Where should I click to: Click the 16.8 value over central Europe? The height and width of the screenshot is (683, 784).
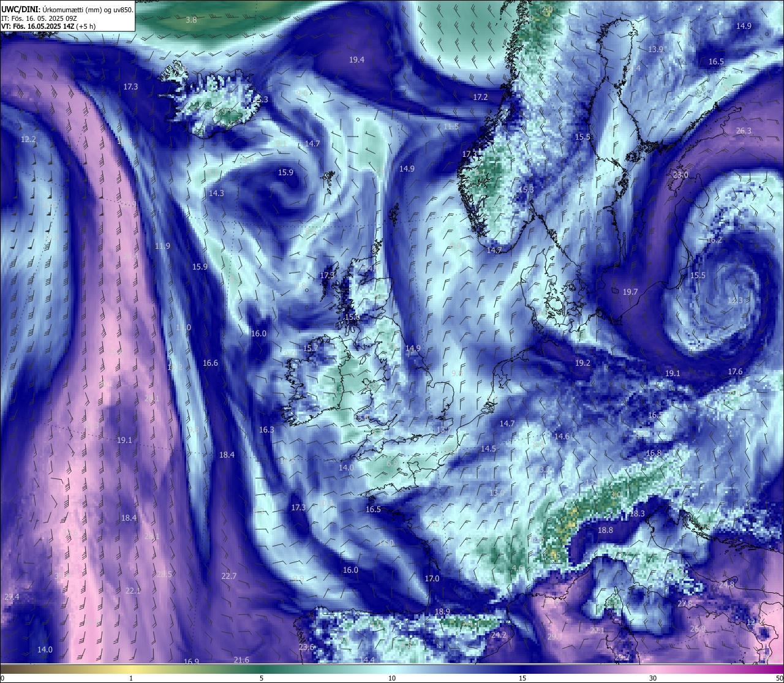coord(654,453)
